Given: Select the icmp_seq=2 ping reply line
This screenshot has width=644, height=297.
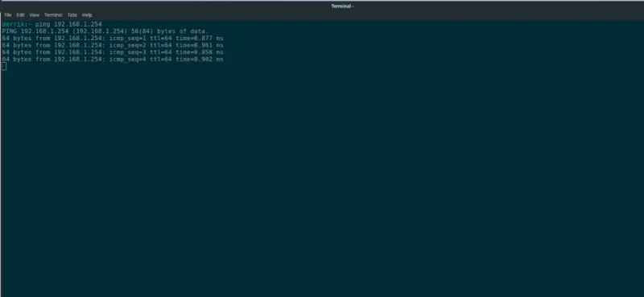Looking at the screenshot, I should coord(113,45).
